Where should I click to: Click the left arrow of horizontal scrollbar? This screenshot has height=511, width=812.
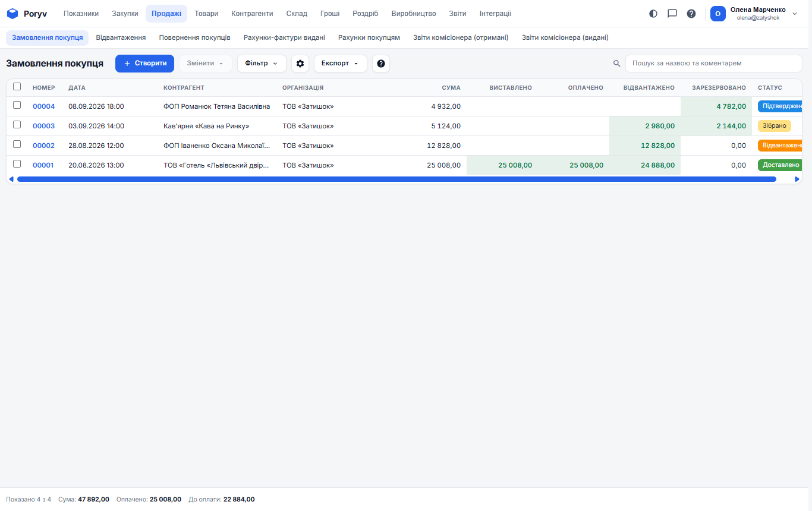coord(11,179)
